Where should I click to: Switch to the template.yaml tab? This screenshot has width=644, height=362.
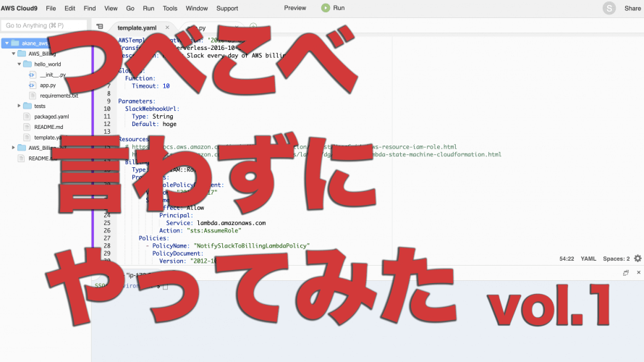pyautogui.click(x=137, y=28)
